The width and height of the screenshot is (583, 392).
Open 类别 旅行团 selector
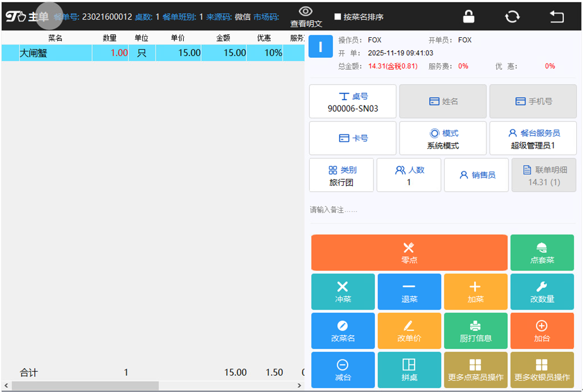pos(341,175)
